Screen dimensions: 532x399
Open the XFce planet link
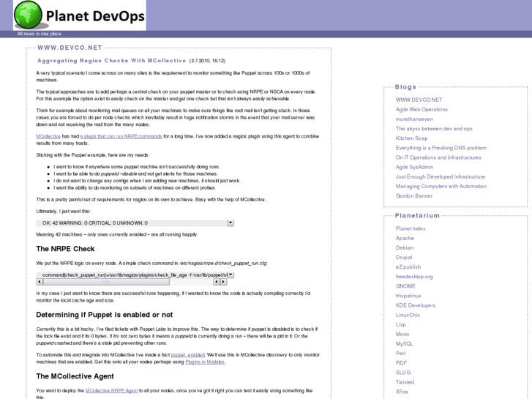point(402,392)
